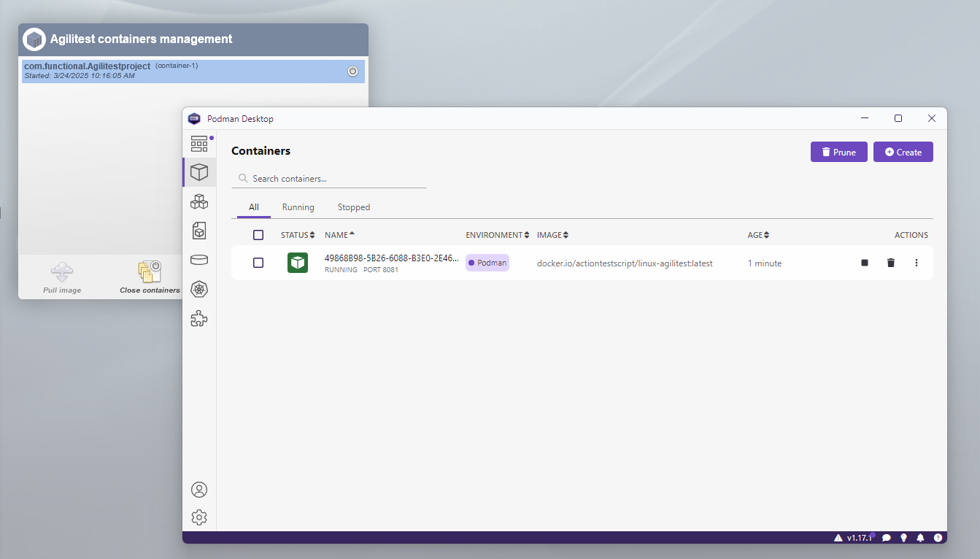Open Accounts icon in sidebar

coord(199,490)
